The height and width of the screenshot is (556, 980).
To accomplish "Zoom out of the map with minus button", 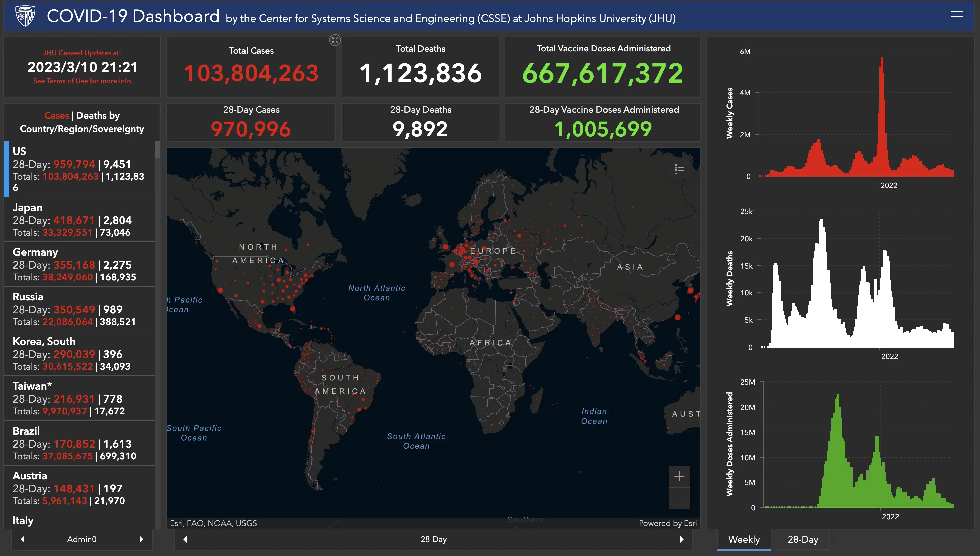I will (x=679, y=498).
